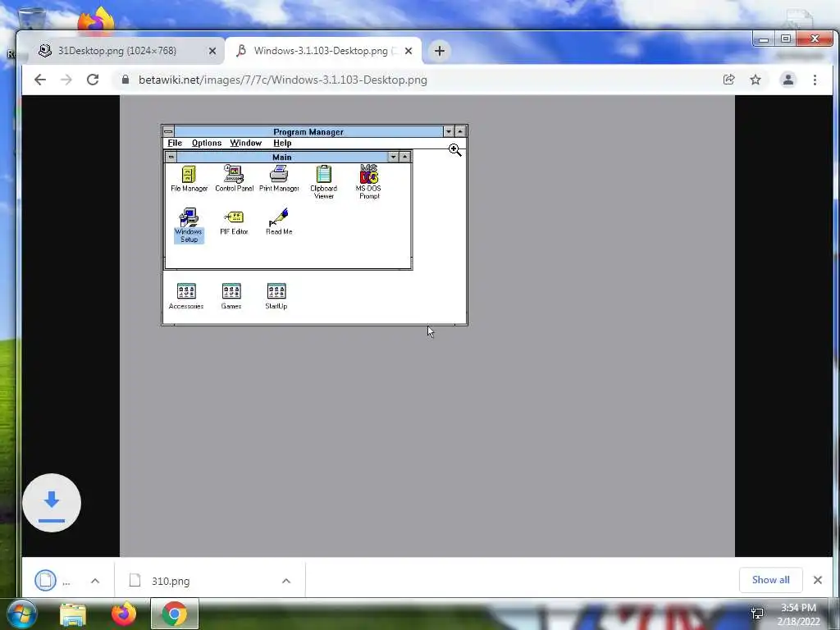Click the address bar URL

coord(282,80)
